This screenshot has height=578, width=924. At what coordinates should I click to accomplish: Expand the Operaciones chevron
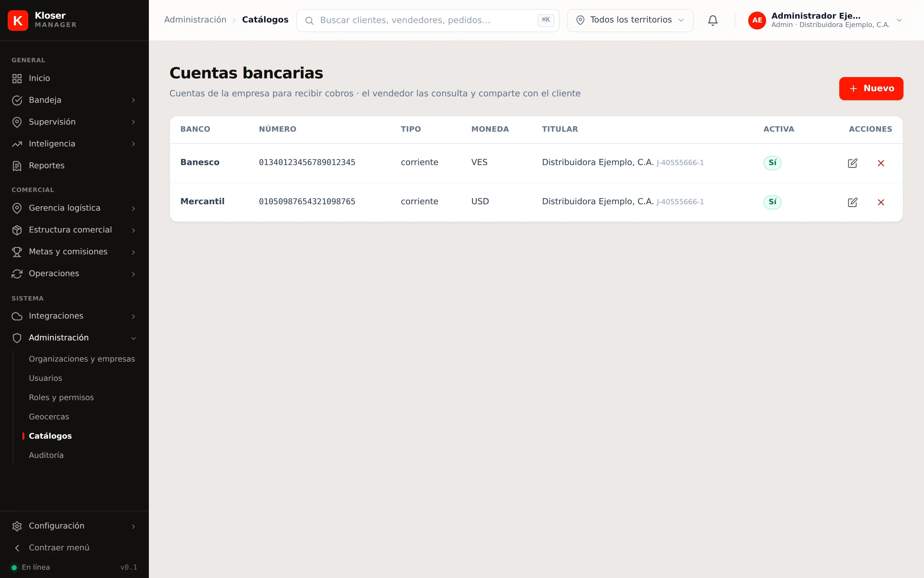133,274
